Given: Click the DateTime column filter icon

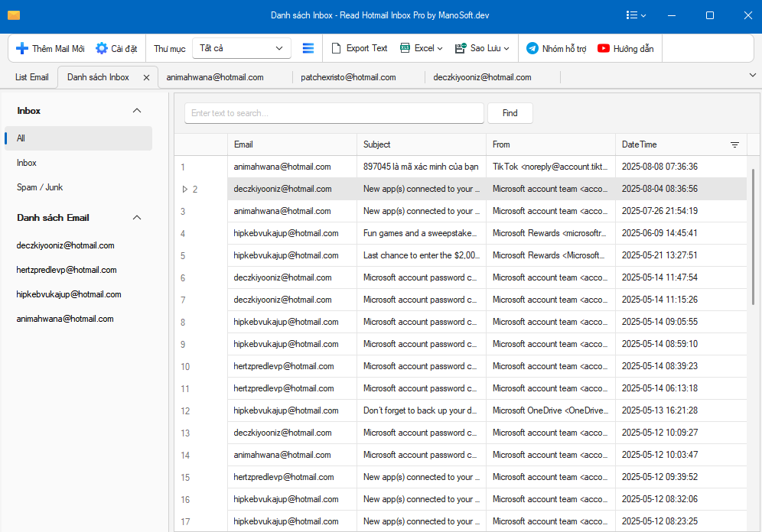Looking at the screenshot, I should 734,144.
